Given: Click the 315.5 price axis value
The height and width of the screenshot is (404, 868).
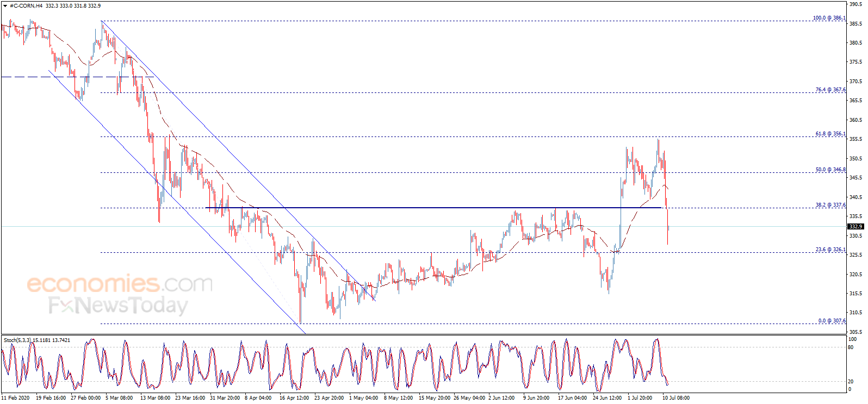Looking at the screenshot, I should click(855, 294).
